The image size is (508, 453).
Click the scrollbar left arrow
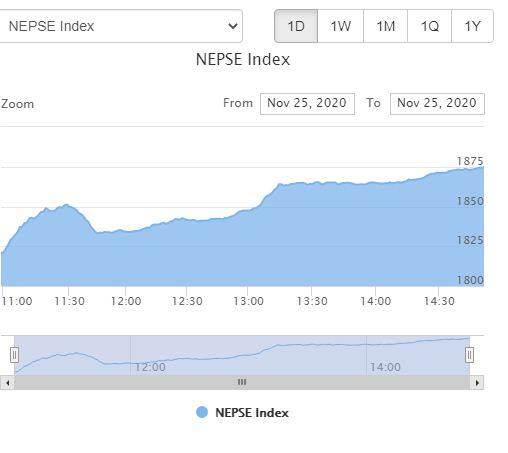(7, 383)
